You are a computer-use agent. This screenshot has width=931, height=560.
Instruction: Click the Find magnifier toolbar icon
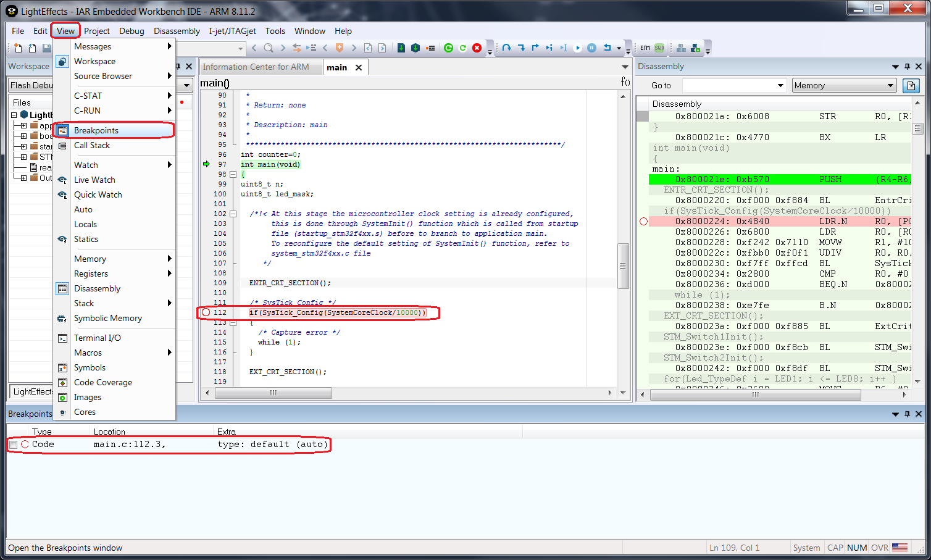click(269, 48)
